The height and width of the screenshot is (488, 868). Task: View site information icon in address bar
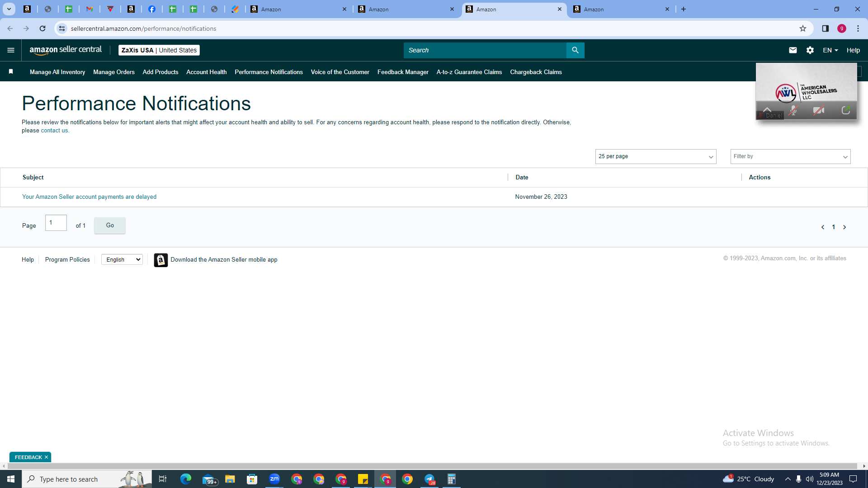[x=62, y=28]
